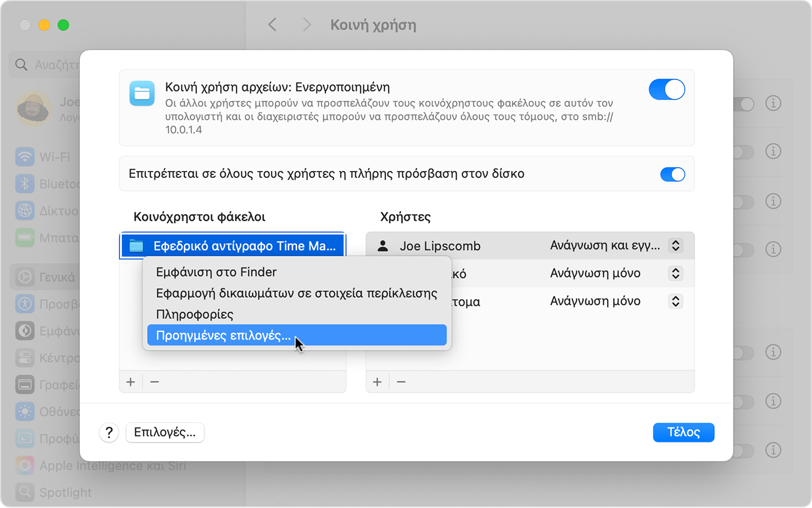The image size is (812, 508).
Task: Click the file sharing folder icon
Action: pos(142,93)
